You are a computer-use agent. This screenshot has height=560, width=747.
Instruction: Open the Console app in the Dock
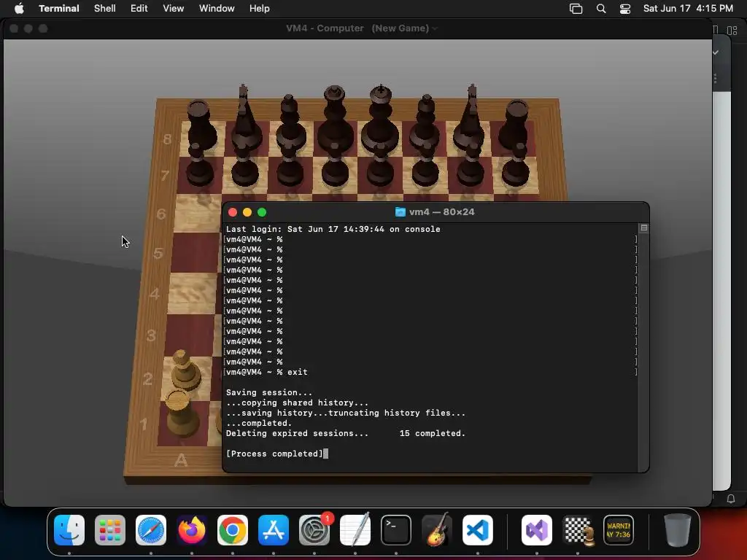point(619,529)
